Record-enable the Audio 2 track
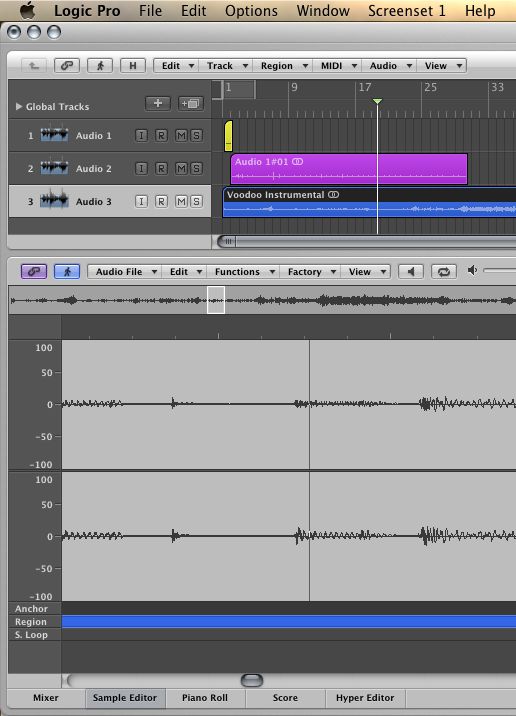516x716 pixels. 161,168
